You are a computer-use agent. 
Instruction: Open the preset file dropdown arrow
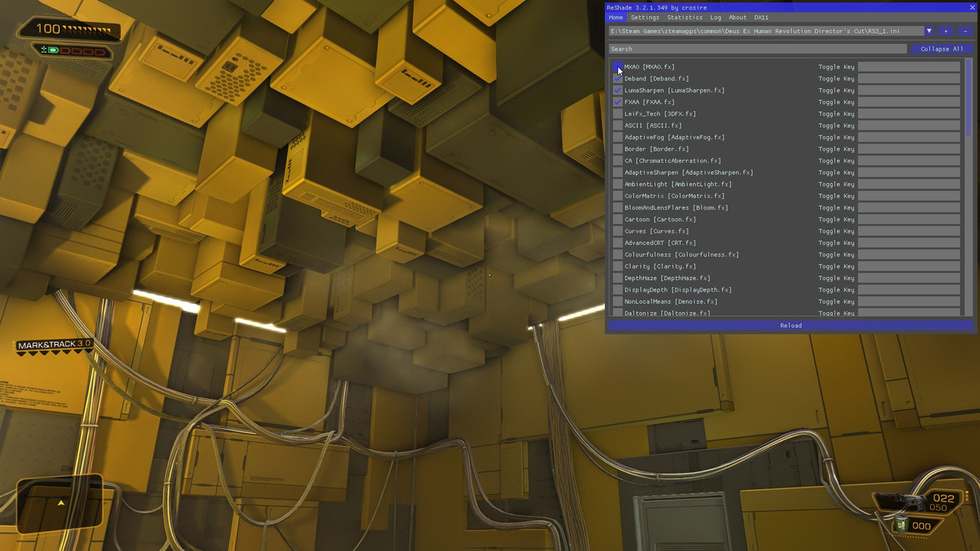pyautogui.click(x=929, y=31)
